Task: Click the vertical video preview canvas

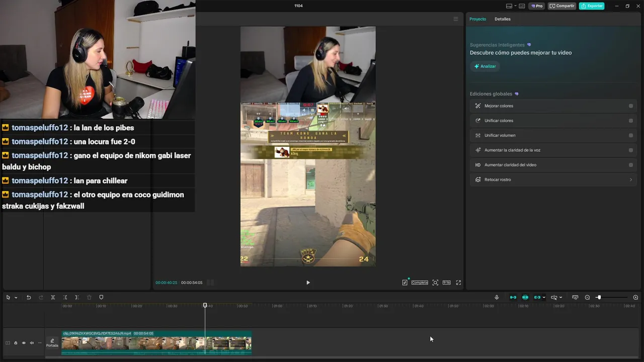Action: (x=308, y=146)
